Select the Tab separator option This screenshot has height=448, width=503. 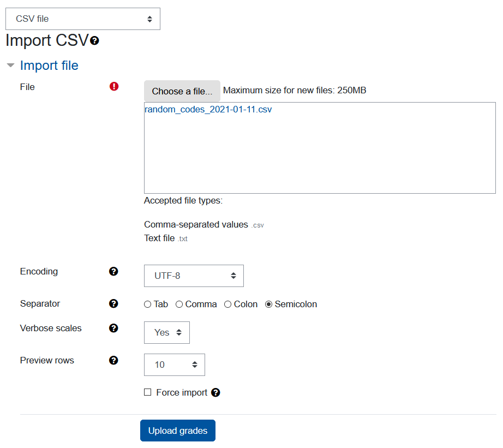147,304
